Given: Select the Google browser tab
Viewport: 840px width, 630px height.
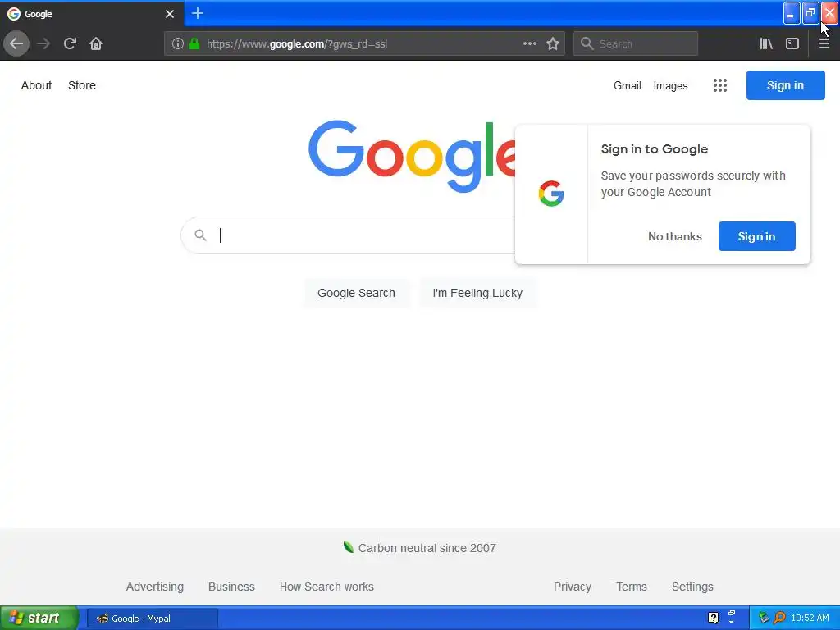Looking at the screenshot, I should 91,14.
